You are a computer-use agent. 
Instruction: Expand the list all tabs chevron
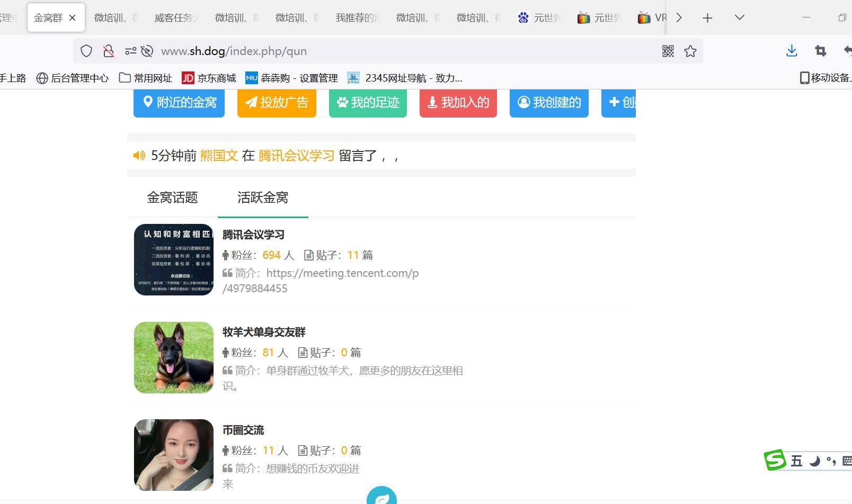coord(740,17)
